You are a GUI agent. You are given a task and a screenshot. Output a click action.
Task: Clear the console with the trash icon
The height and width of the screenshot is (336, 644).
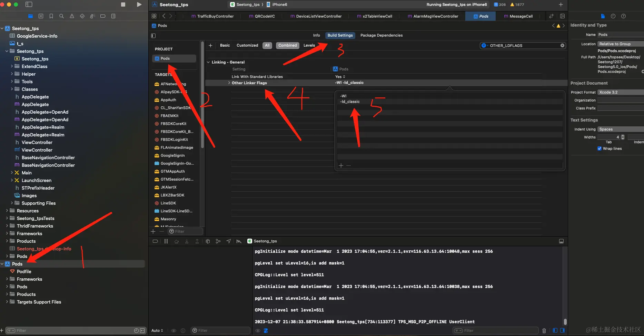[544, 330]
